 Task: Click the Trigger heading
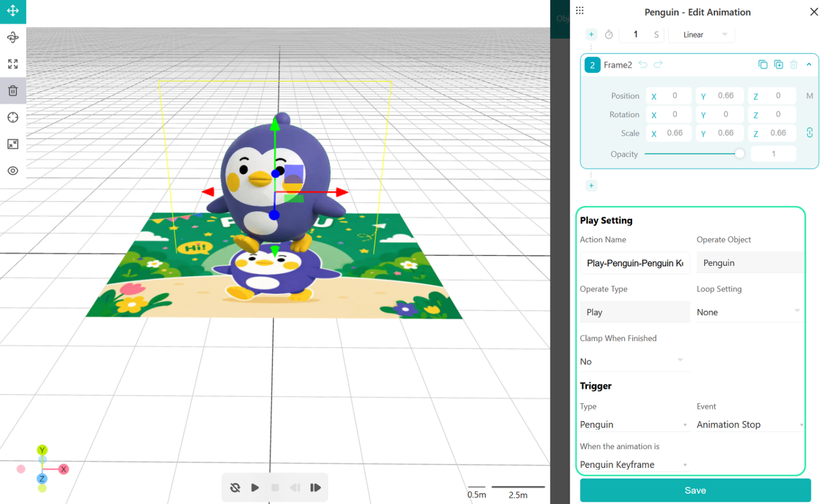point(596,386)
